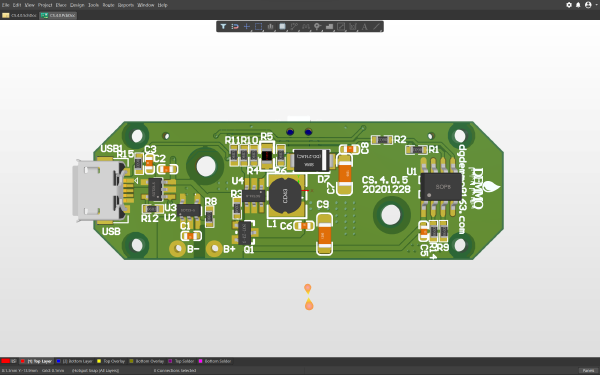Select the Move Objects cross tool

[247, 26]
